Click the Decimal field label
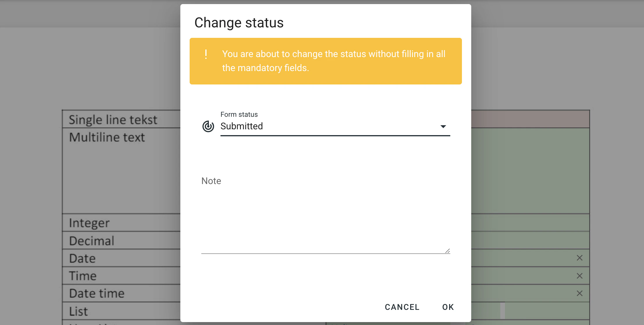The width and height of the screenshot is (644, 325). point(91,241)
